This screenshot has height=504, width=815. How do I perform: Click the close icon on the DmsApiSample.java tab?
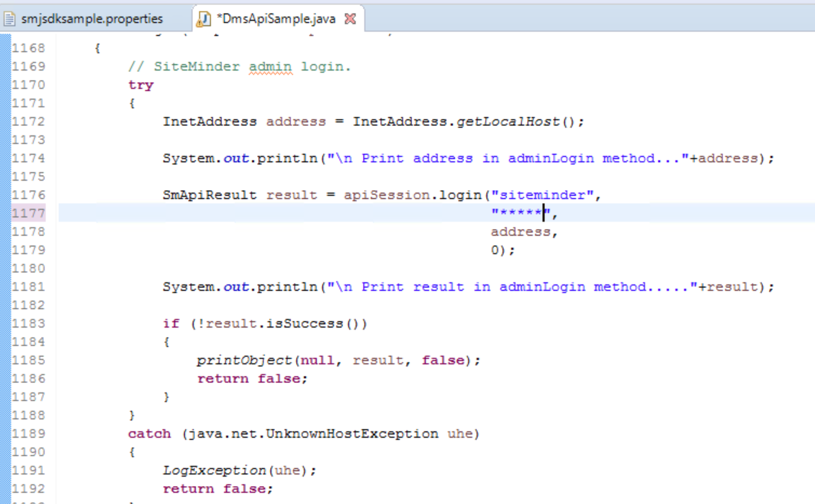350,19
